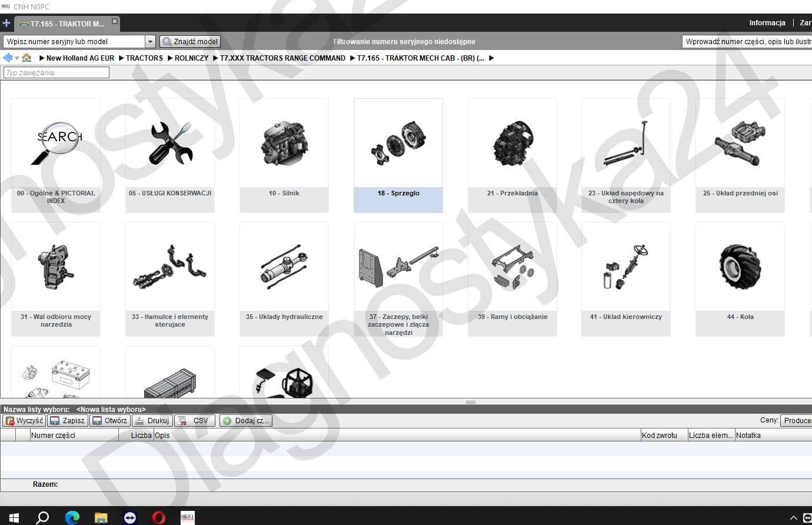
Task: Navigate to T7.165 - TRAKTOR MECH CAB breadcrumb
Action: [421, 58]
